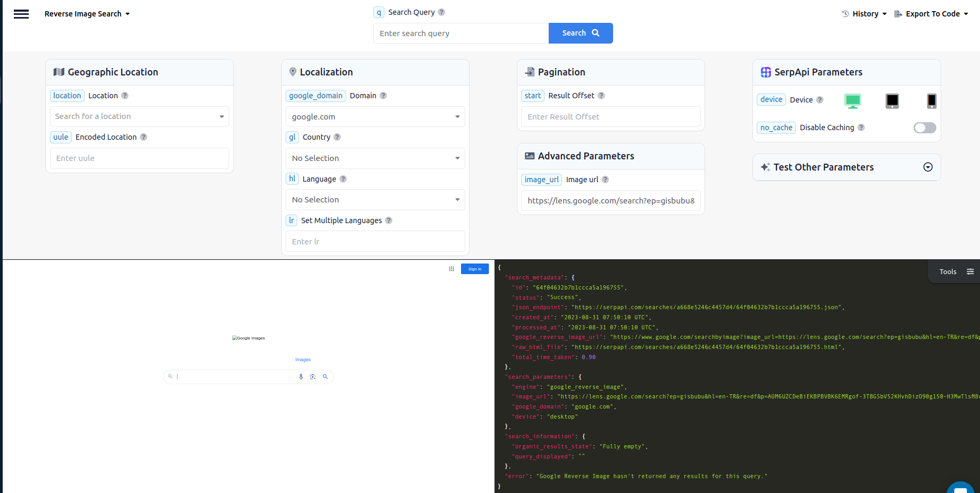980x493 pixels.
Task: Click the camera icon in the Google search bar
Action: point(313,377)
